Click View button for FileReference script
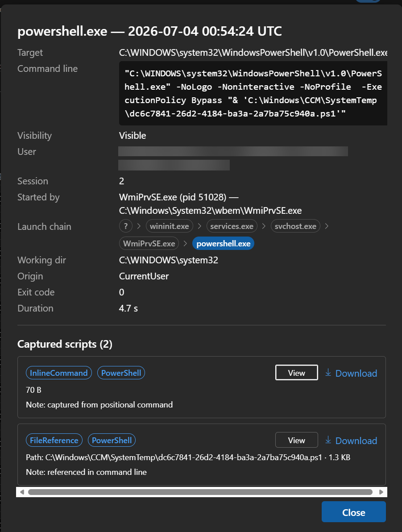 (x=297, y=440)
